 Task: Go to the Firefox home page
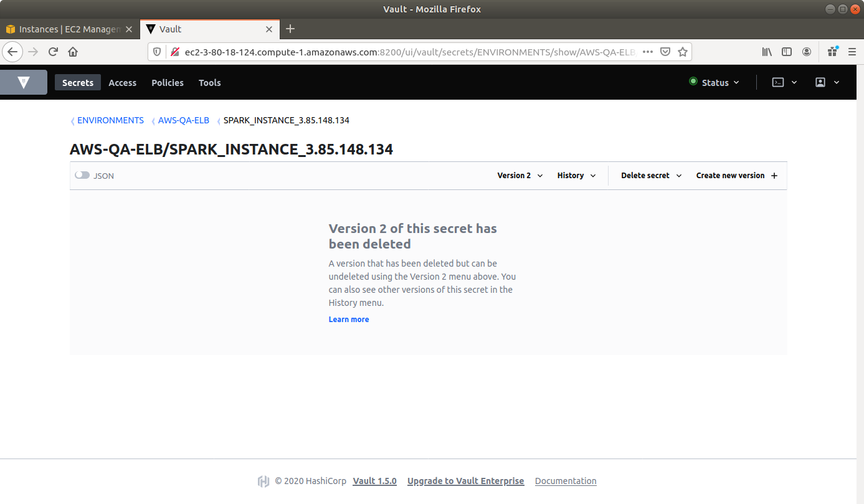73,52
